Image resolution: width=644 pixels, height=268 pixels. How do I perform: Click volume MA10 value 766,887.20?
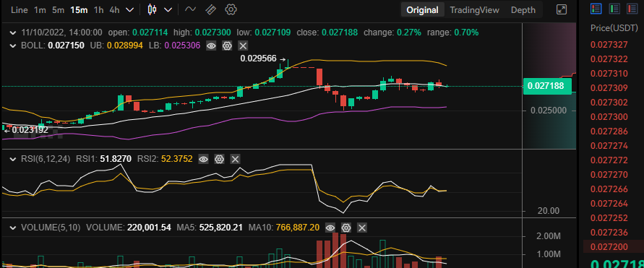pyautogui.click(x=298, y=228)
